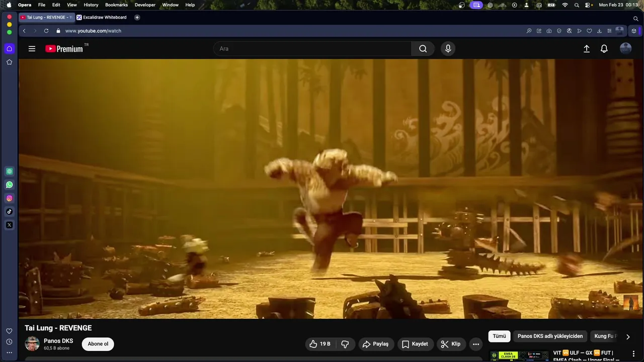Open Opera sidebar home start page
The width and height of the screenshot is (644, 362).
point(9,49)
